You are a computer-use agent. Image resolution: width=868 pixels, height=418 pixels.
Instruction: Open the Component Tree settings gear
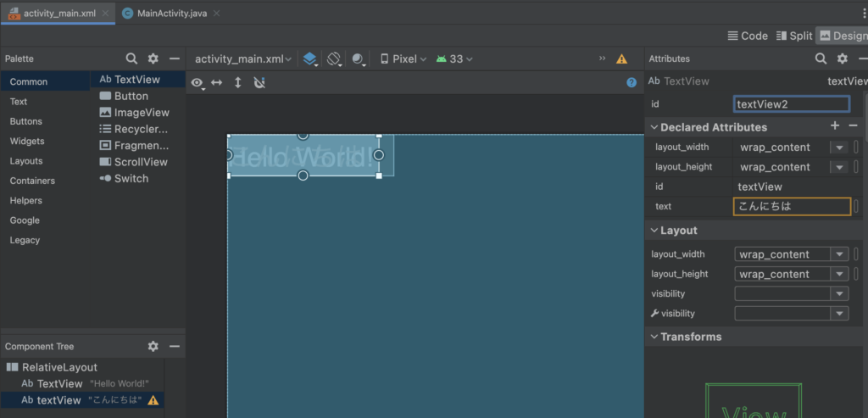[x=153, y=346]
